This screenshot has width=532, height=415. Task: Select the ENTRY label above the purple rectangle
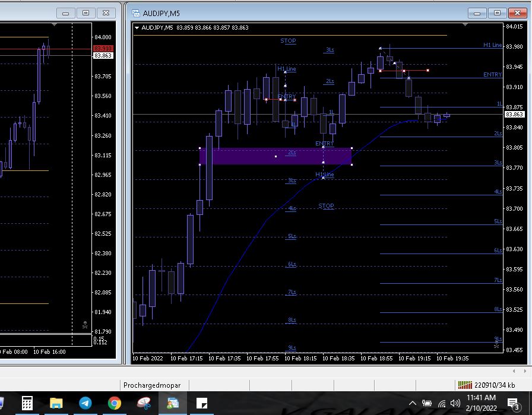(x=324, y=144)
